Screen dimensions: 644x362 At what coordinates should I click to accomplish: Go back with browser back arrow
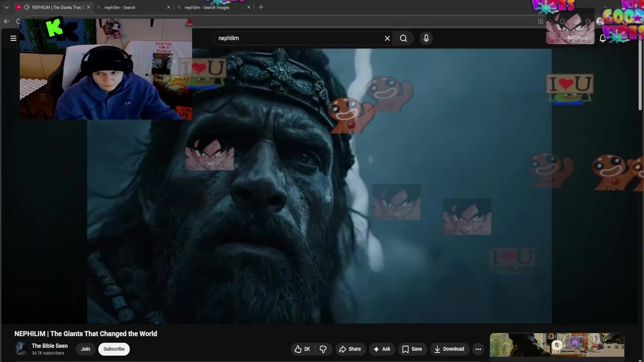pyautogui.click(x=7, y=21)
